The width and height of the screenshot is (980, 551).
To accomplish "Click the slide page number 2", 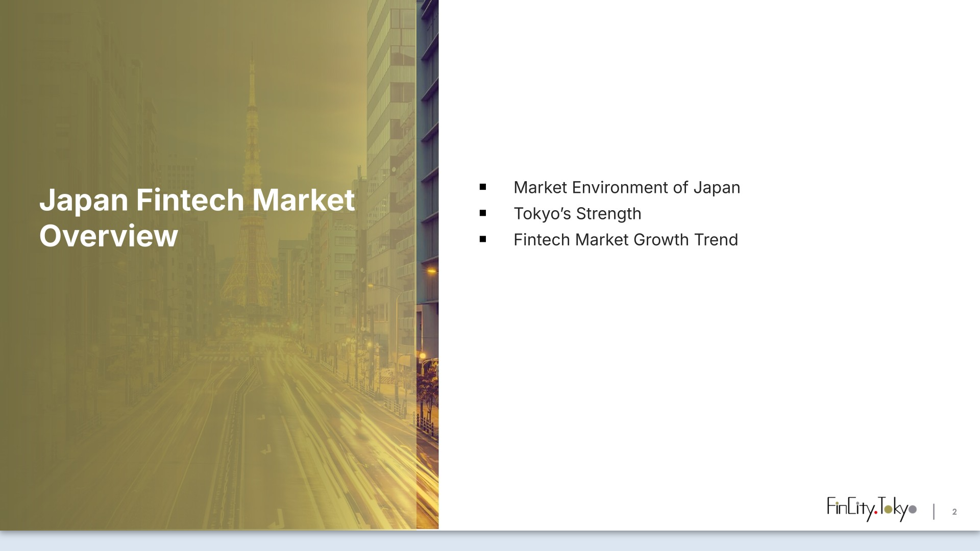I will (x=954, y=512).
